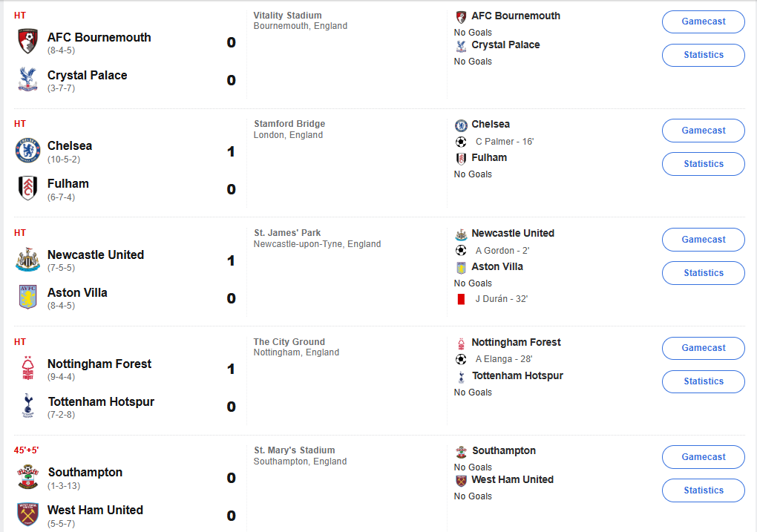The height and width of the screenshot is (532, 757).
Task: Click the Tottenham Hotspur cockerel logo
Action: (x=28, y=407)
